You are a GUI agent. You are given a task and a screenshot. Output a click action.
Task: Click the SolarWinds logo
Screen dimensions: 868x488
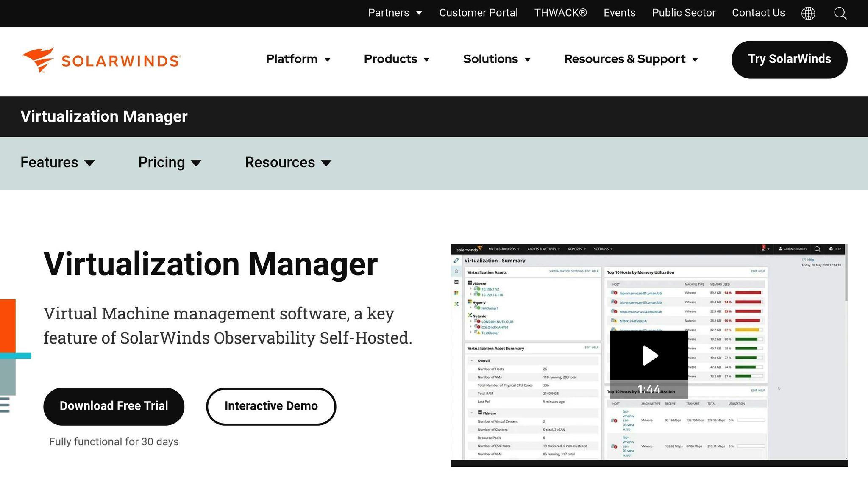point(101,60)
